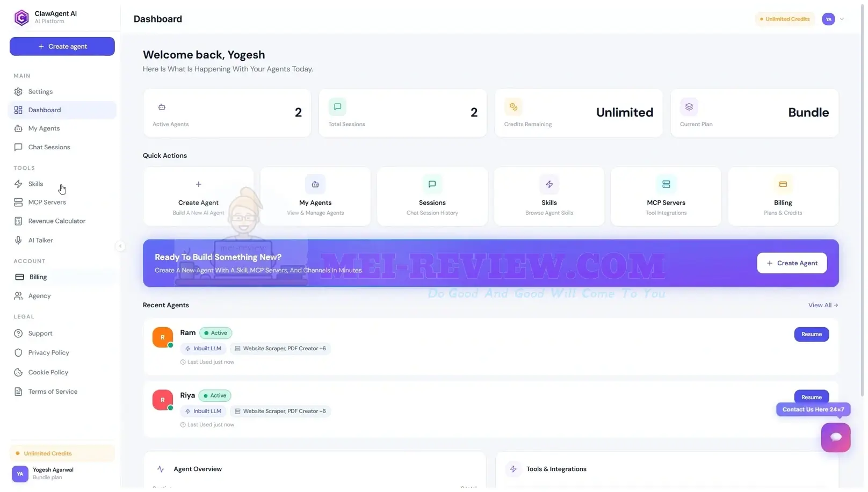Image resolution: width=868 pixels, height=492 pixels.
Task: Click Riya's red avatar thumbnail
Action: click(x=162, y=400)
